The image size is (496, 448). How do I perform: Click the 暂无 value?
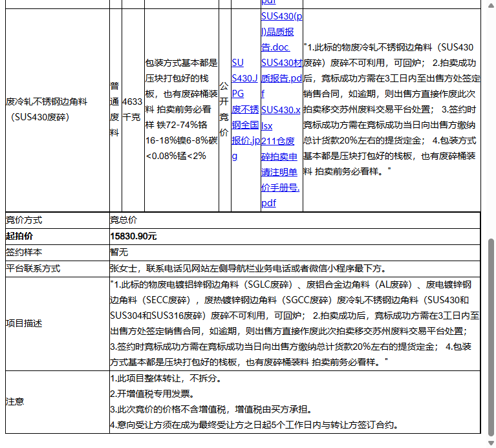tap(119, 252)
